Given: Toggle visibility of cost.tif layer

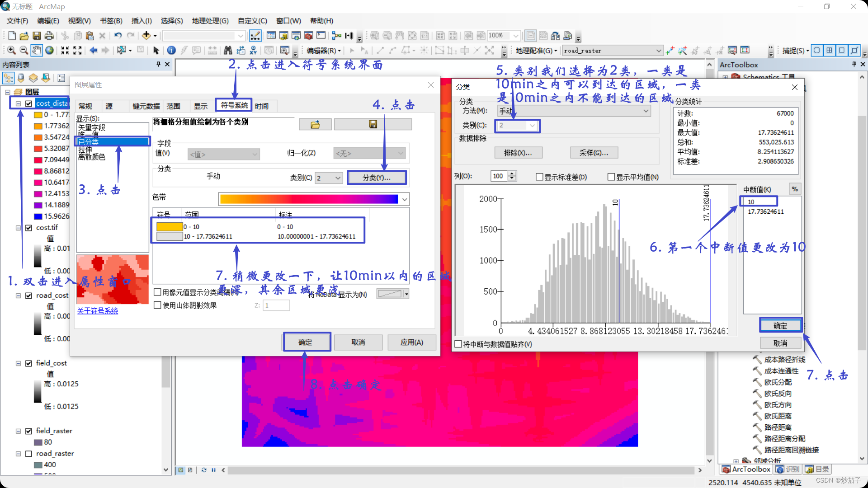Looking at the screenshot, I should point(28,228).
